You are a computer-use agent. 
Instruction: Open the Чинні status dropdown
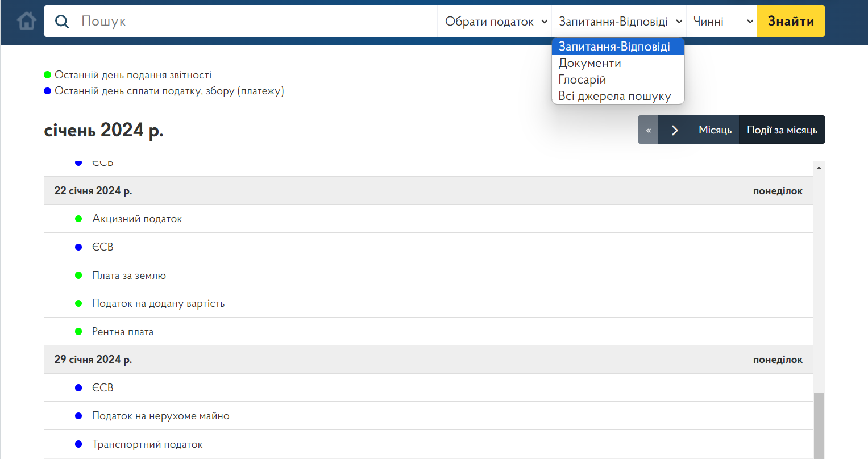[x=722, y=22]
